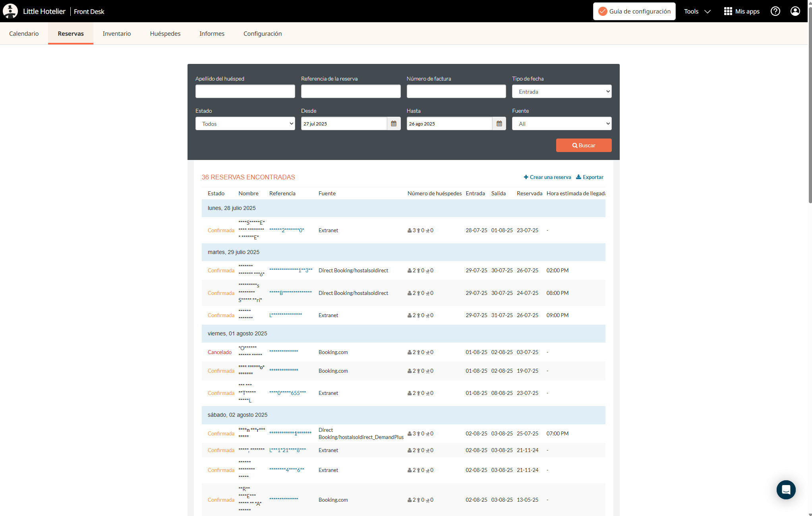This screenshot has height=516, width=812.
Task: Click the Crear una reserva link
Action: point(547,177)
